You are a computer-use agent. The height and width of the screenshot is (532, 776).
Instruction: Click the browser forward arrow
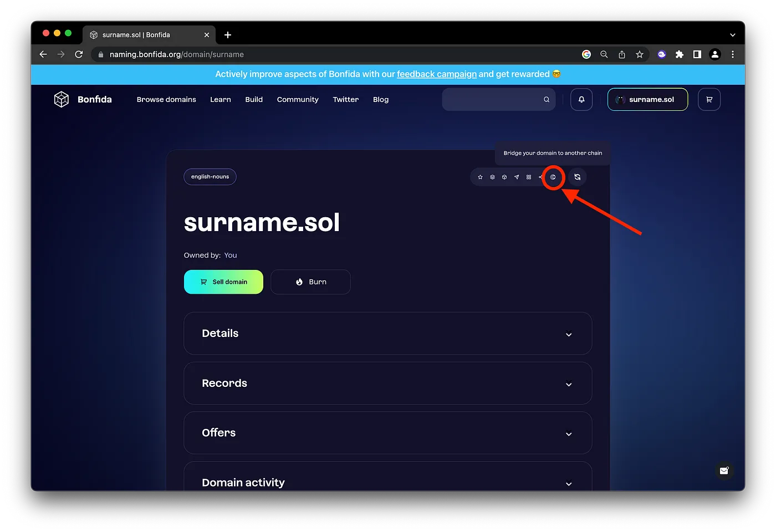(x=61, y=54)
